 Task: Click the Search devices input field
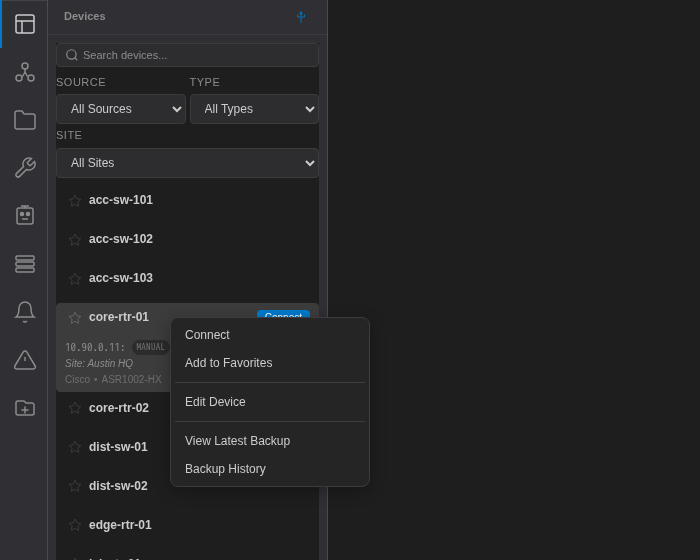pyautogui.click(x=188, y=55)
